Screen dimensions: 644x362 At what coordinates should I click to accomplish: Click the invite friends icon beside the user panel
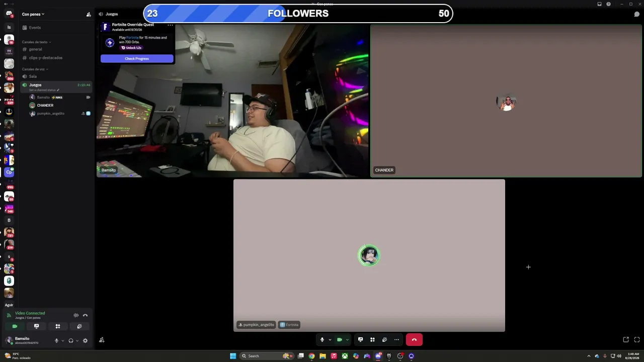102,340
